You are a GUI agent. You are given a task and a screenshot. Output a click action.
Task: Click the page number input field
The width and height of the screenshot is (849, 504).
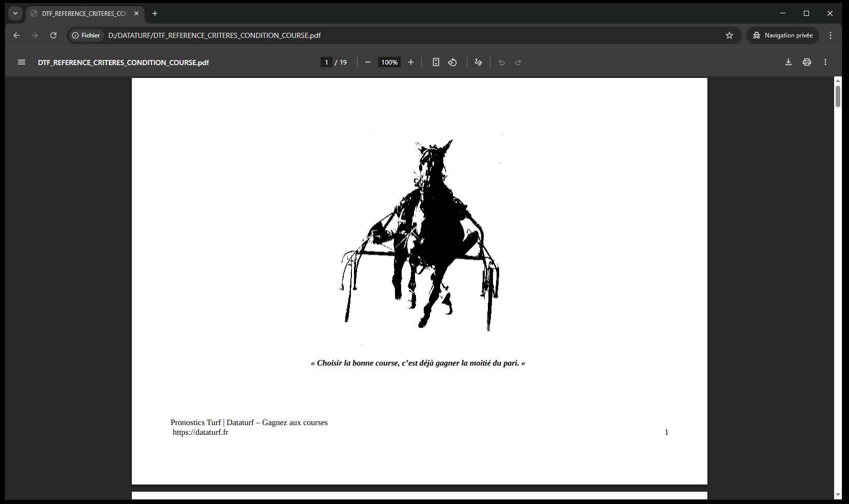[326, 63]
